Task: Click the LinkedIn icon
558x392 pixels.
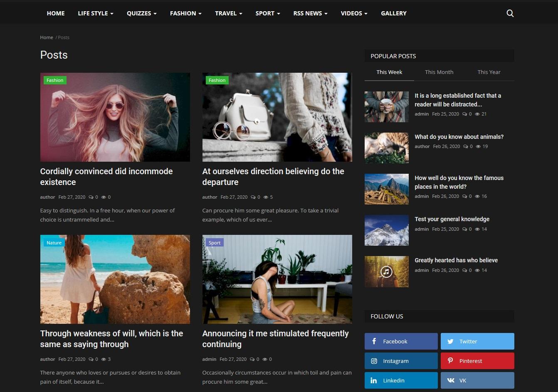Action: [374, 380]
